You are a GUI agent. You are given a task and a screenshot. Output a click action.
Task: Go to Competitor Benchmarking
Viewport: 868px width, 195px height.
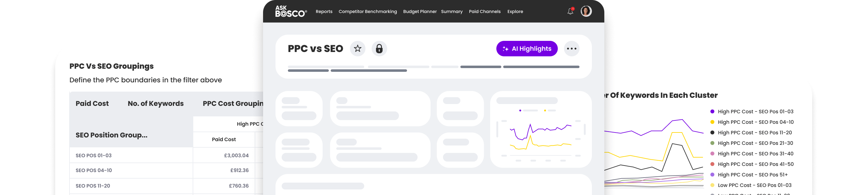pos(368,11)
